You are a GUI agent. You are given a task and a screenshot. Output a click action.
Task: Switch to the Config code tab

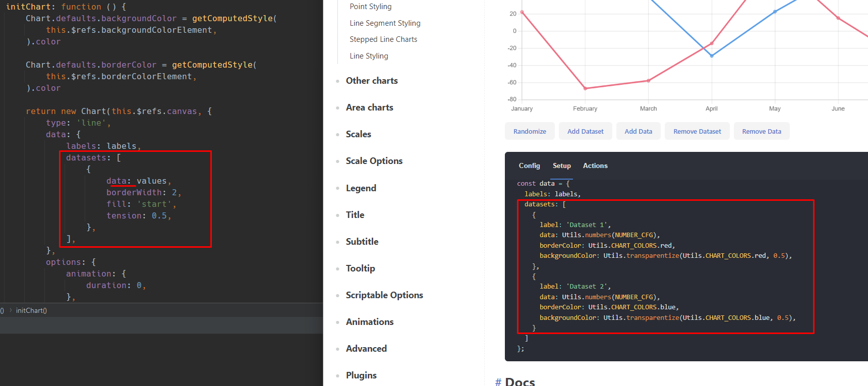click(x=529, y=166)
